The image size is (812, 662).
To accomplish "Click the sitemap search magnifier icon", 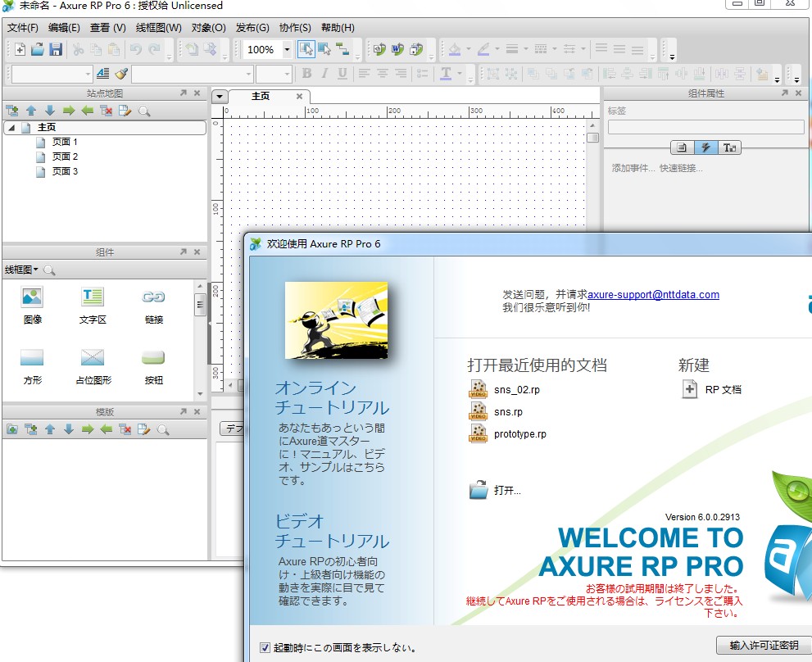I will pyautogui.click(x=144, y=111).
